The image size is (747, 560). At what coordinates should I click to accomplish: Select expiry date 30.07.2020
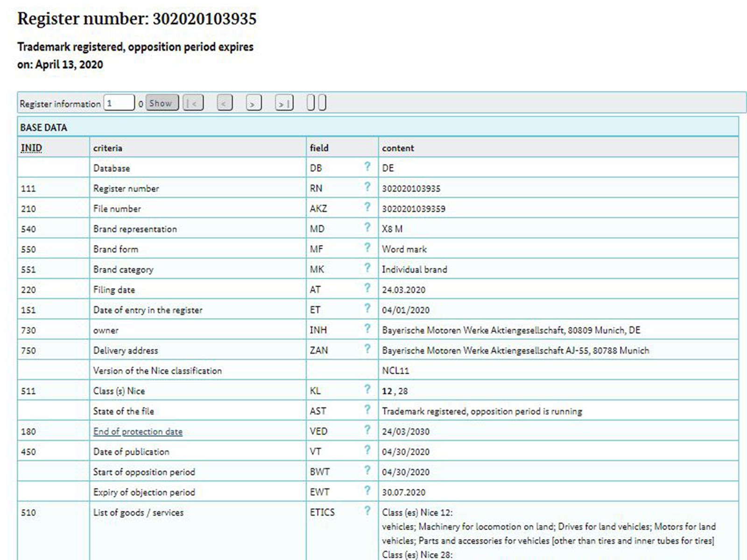[x=404, y=492]
